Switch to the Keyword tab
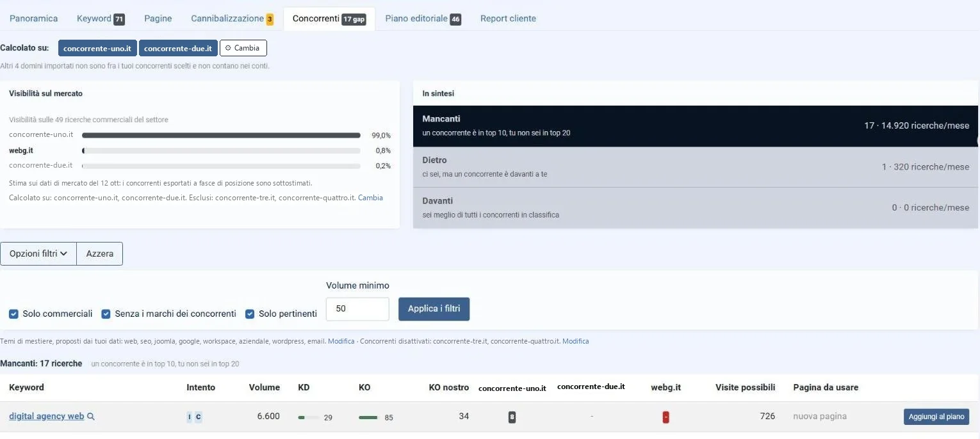This screenshot has height=439, width=980. [101, 19]
